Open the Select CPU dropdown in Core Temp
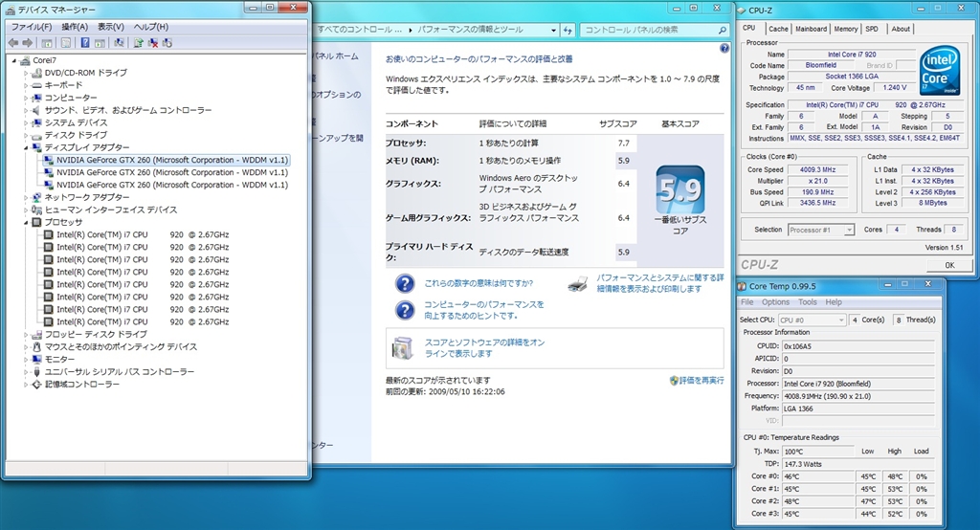This screenshot has width=980, height=530. (x=812, y=320)
